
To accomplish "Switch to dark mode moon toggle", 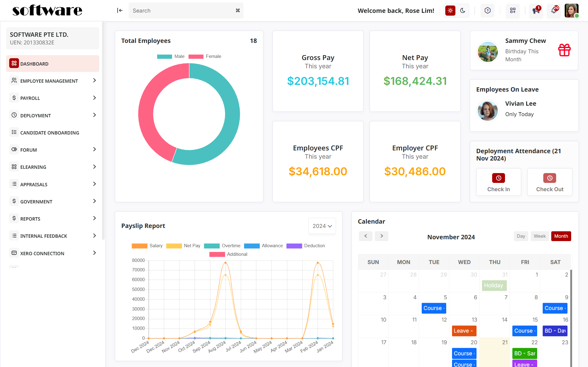I will tap(463, 10).
